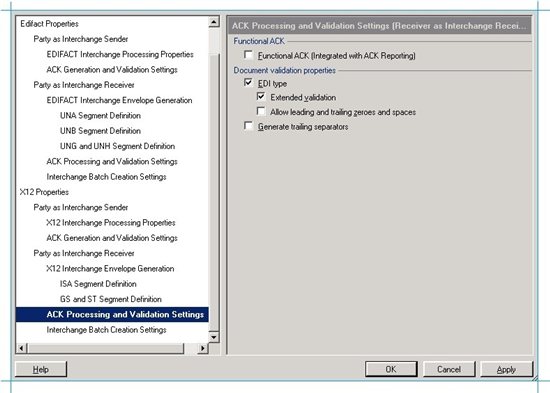
Task: Open Edifact Interchange Batch Creation Settings
Action: [106, 177]
